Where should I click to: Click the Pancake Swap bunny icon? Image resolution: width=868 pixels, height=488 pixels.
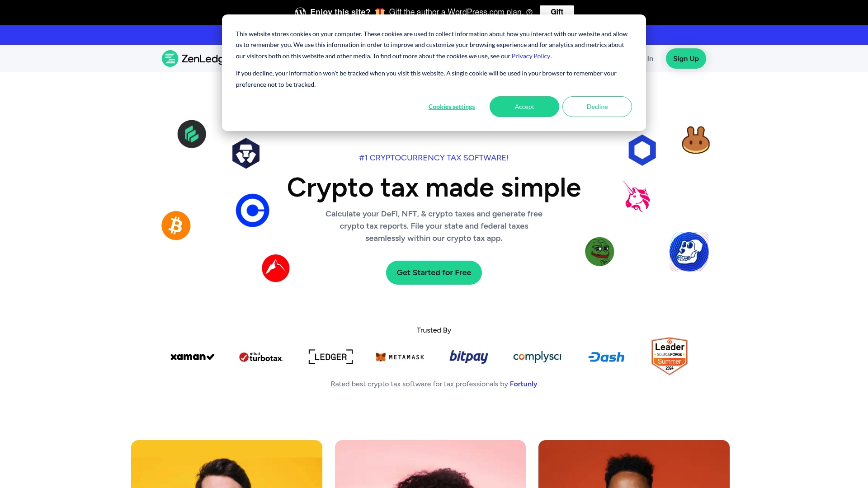696,140
